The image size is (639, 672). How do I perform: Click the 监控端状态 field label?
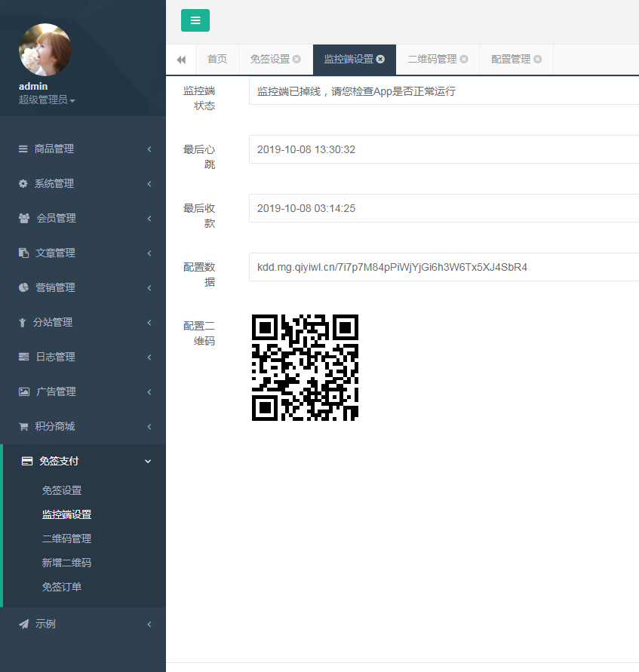[x=199, y=98]
